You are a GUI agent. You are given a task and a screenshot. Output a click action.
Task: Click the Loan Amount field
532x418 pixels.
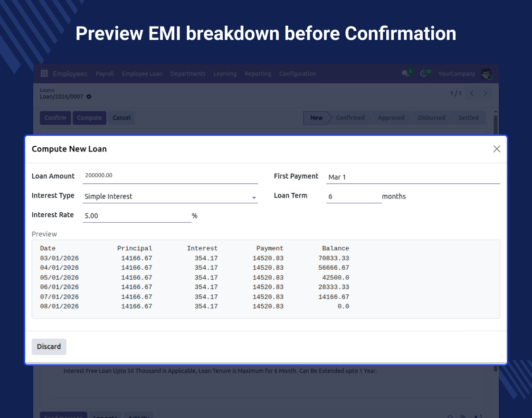(171, 176)
